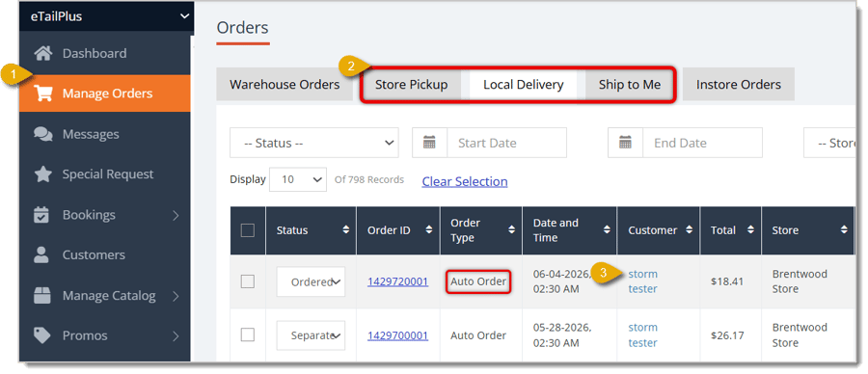Screen dimensions: 868x374
Task: Select the Local Delivery tab
Action: 523,85
